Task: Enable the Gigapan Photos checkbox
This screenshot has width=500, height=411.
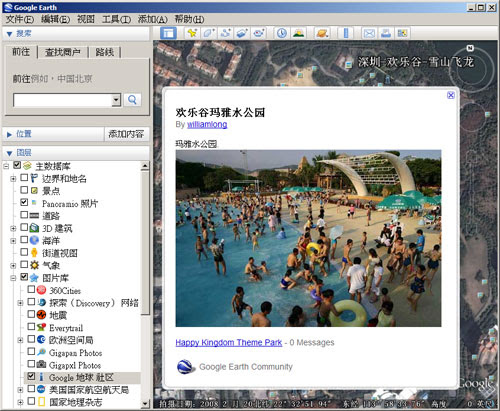Action: (31, 351)
